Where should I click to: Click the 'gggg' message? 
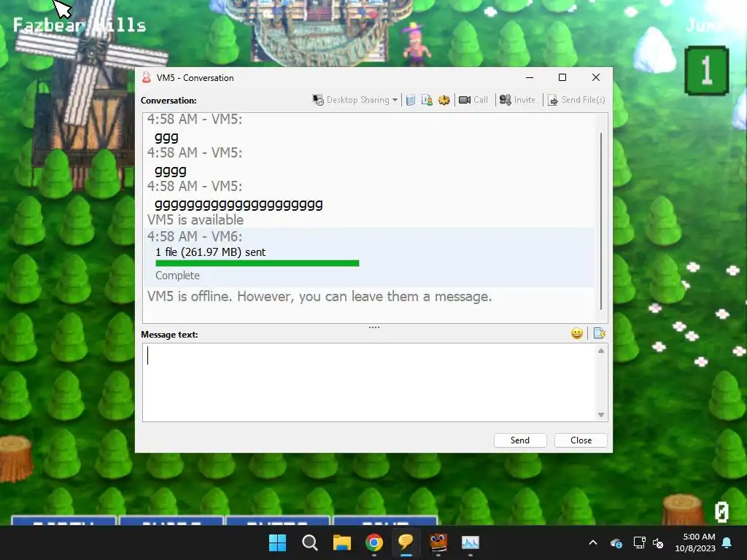pos(171,171)
